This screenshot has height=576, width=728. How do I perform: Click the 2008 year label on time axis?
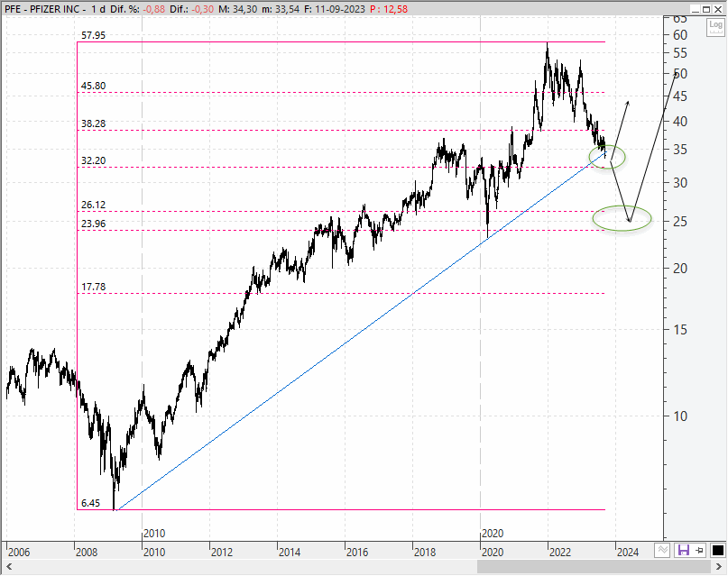point(87,553)
